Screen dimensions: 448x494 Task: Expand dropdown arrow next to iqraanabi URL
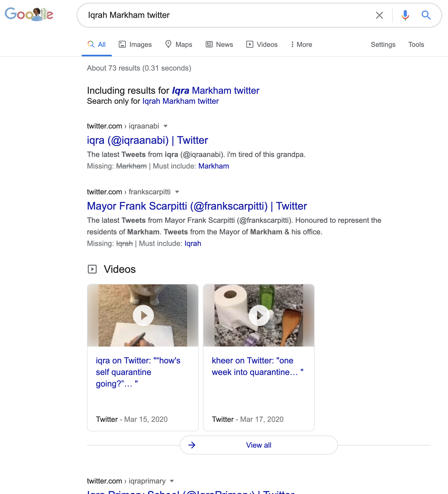[x=165, y=126]
